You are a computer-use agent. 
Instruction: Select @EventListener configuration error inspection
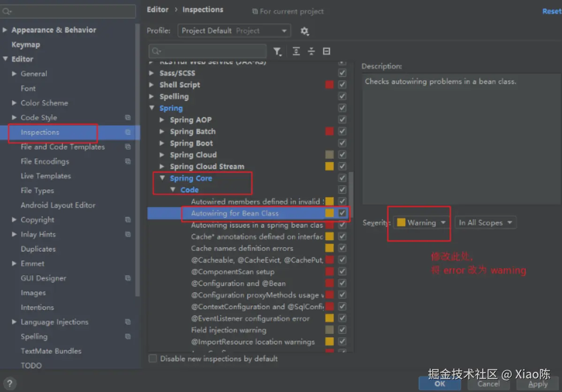click(x=250, y=318)
